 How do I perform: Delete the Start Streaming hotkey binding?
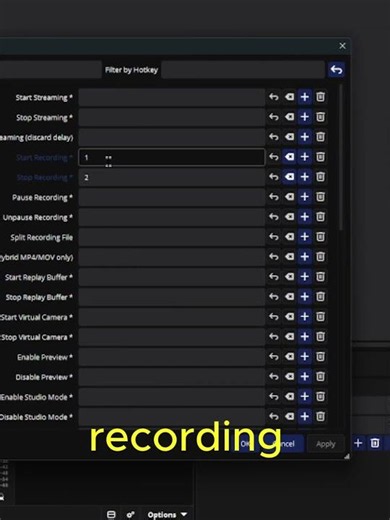(320, 97)
